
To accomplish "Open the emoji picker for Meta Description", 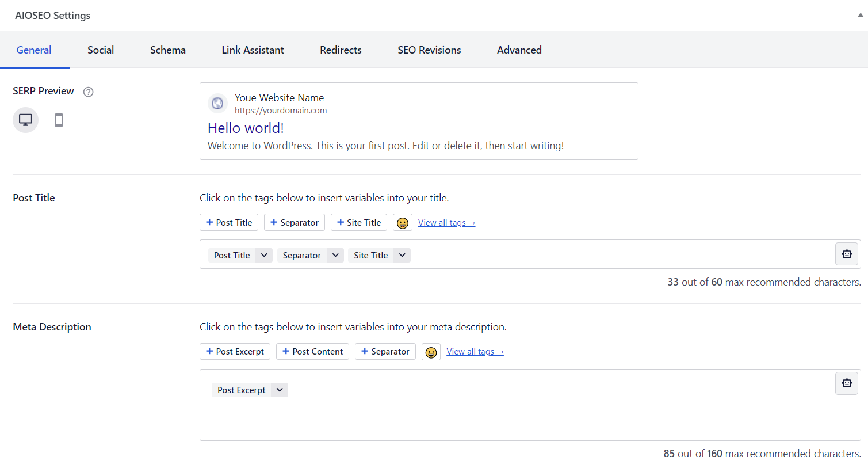I will click(x=431, y=352).
